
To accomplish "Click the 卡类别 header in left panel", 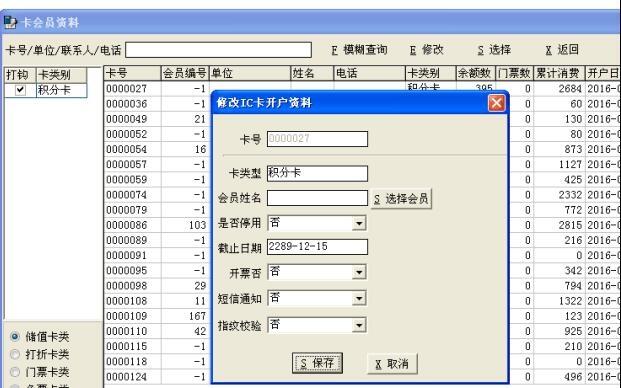I will pyautogui.click(x=62, y=75).
